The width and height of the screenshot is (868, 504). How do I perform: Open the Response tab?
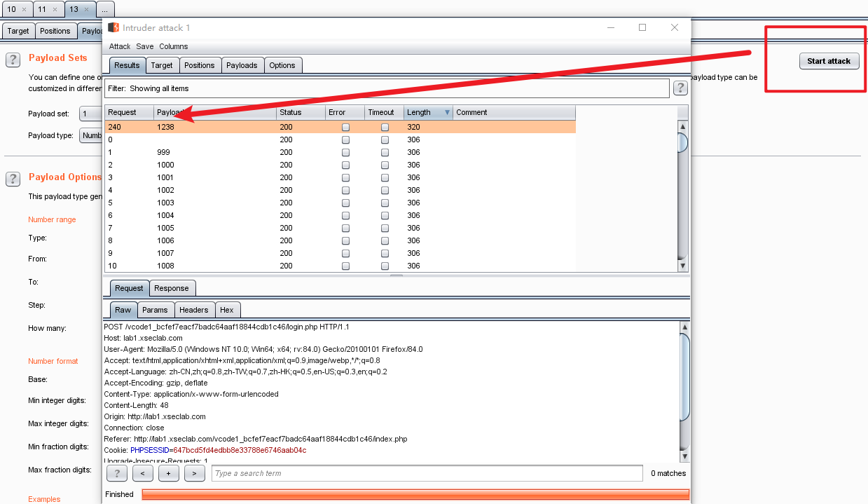[x=172, y=288]
